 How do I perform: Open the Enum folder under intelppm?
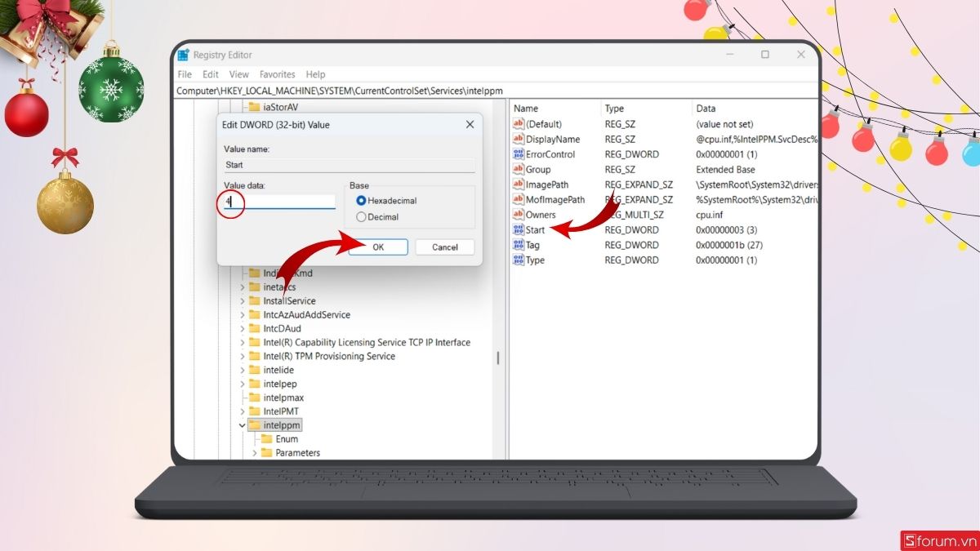(286, 438)
